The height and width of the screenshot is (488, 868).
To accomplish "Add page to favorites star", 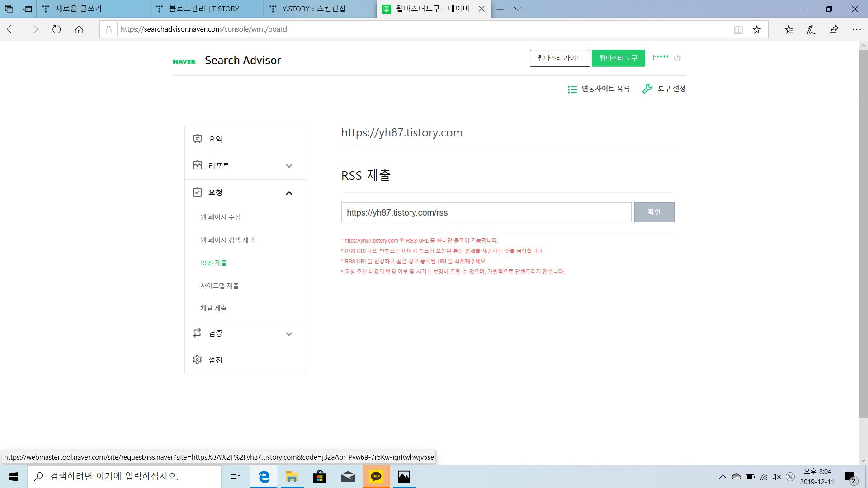I will point(757,29).
